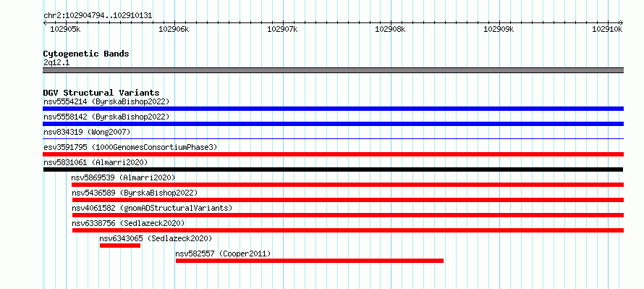Screen dimensions: 644x289
Task: Open the nsv834319 (Wong2007) variant label
Action: click(87, 132)
